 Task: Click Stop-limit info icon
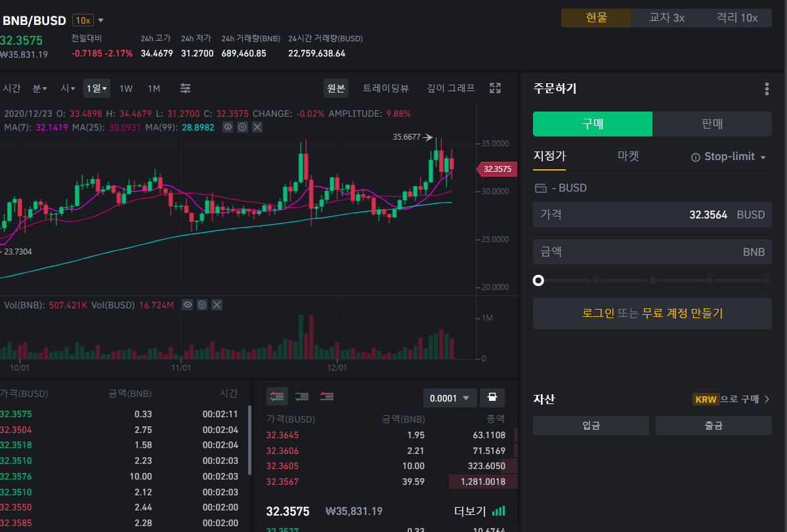click(696, 157)
